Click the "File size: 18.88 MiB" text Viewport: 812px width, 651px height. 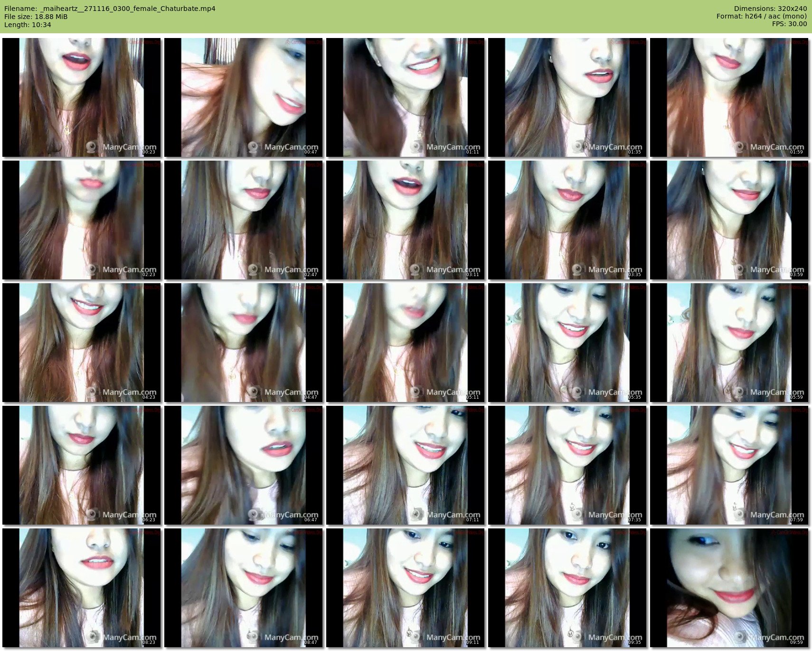click(36, 17)
